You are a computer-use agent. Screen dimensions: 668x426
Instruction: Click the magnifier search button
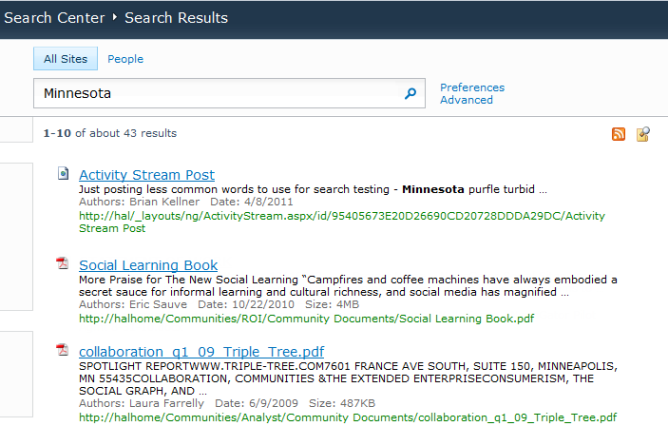pyautogui.click(x=409, y=94)
